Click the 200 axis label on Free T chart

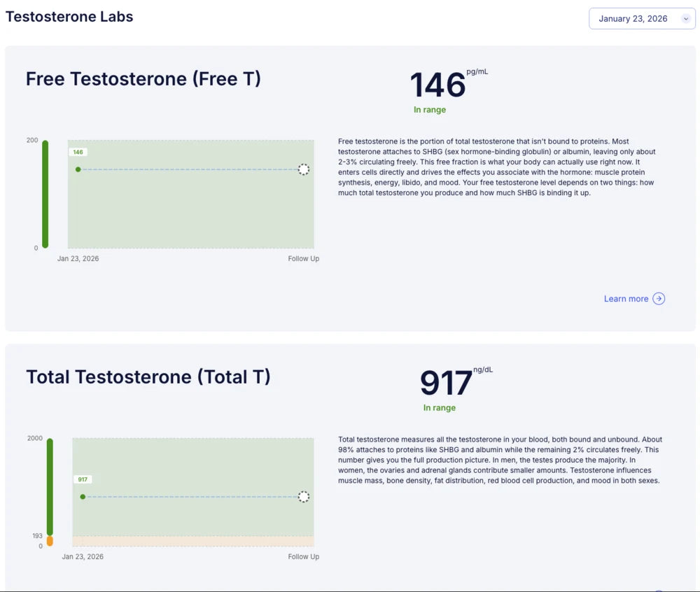pos(32,140)
